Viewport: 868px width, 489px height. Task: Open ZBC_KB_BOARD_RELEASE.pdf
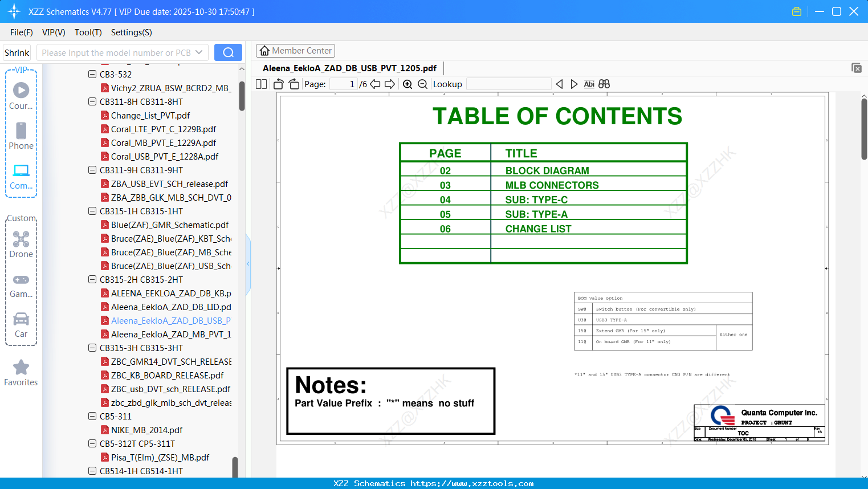(162, 375)
